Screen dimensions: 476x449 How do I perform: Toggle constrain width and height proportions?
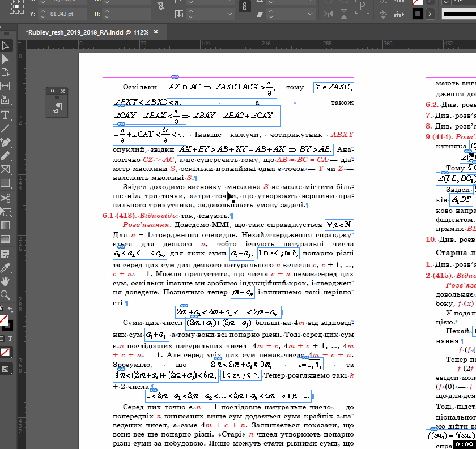[161, 6]
